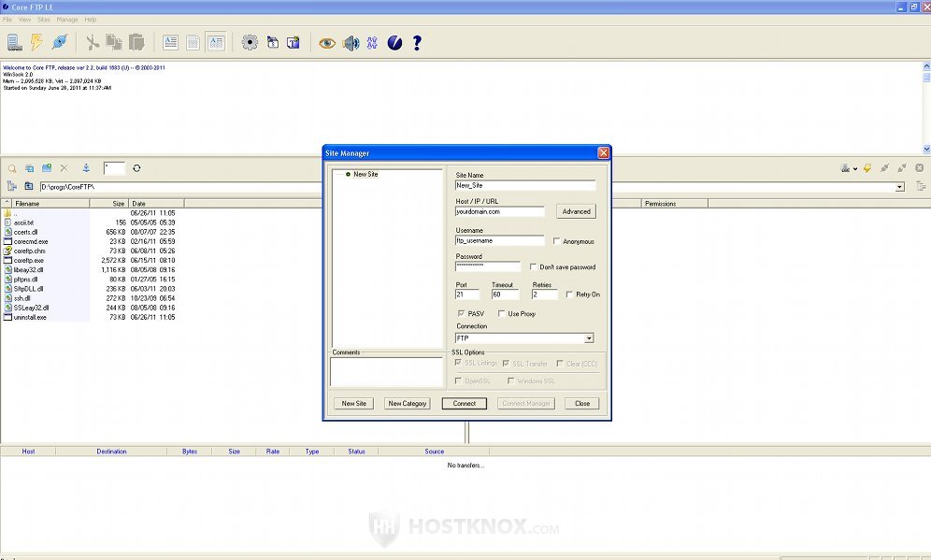Click the local directory tree icon

click(x=12, y=186)
